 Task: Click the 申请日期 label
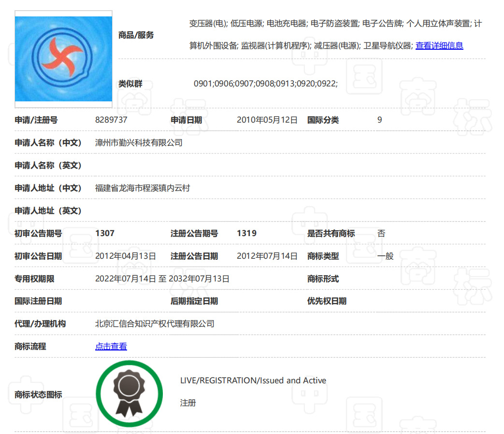pyautogui.click(x=186, y=120)
